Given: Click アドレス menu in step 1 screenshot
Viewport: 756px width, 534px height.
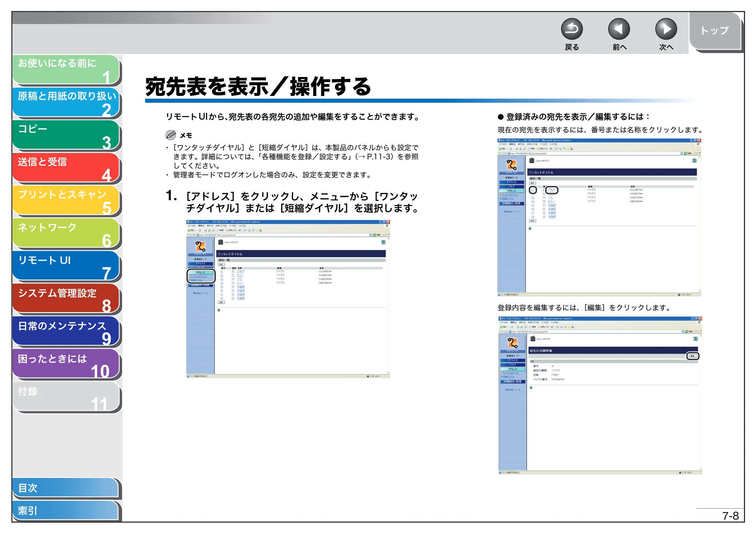Looking at the screenshot, I should 200,272.
